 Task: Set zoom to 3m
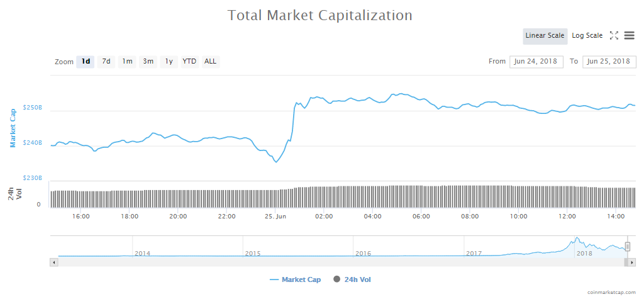148,62
